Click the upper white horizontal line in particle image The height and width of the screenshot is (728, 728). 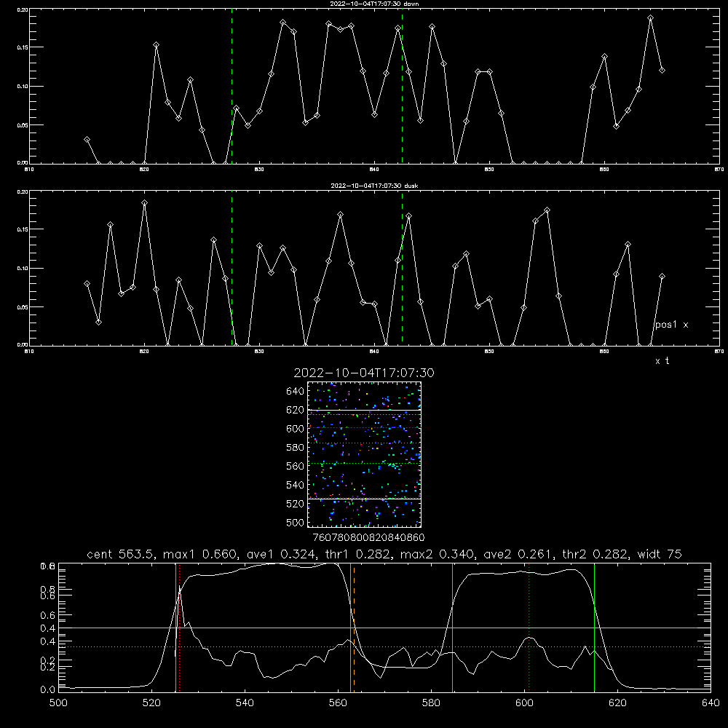tap(365, 410)
